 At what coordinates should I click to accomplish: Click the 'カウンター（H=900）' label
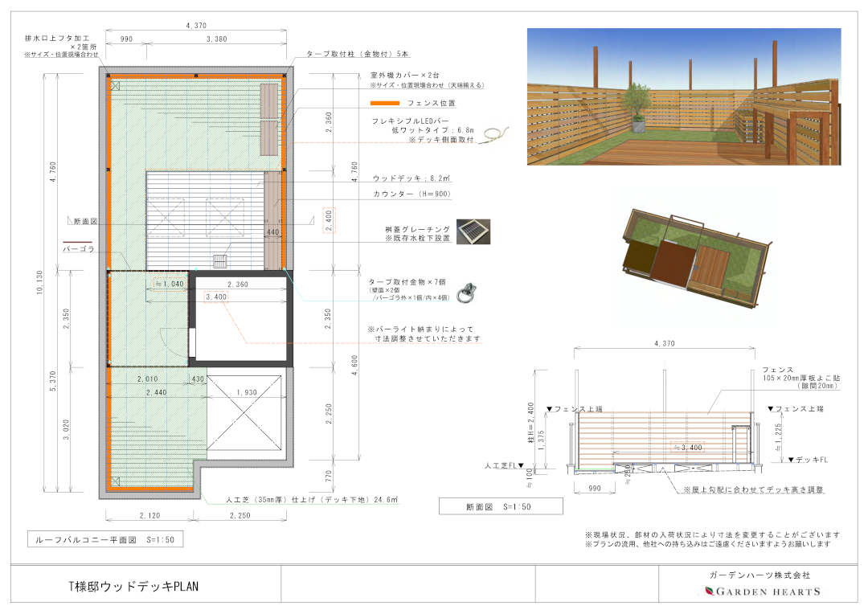(x=411, y=194)
